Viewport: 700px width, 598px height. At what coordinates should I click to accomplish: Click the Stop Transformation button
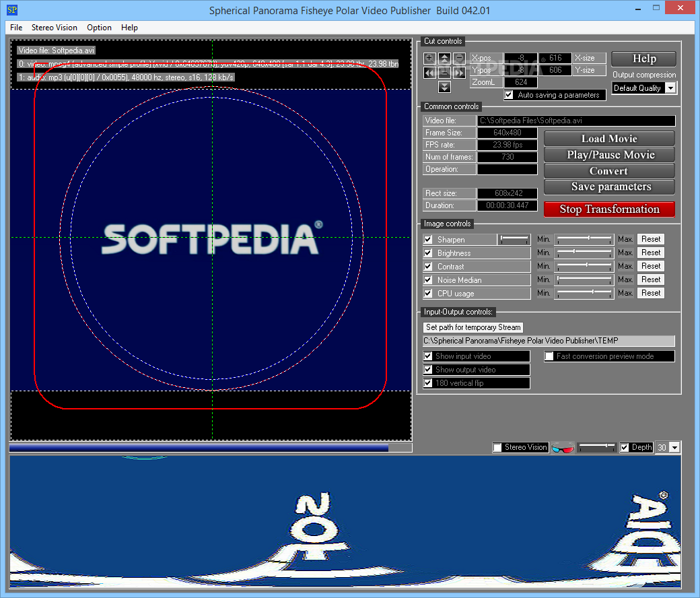609,209
